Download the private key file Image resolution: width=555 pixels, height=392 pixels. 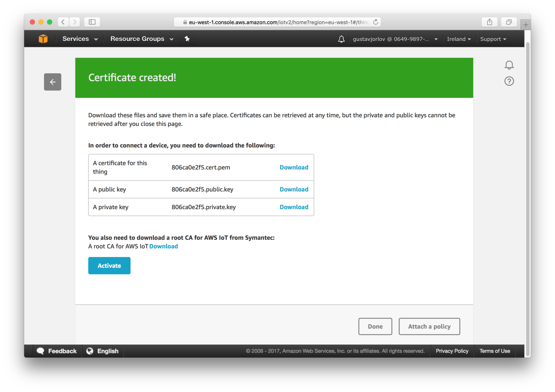click(x=294, y=207)
